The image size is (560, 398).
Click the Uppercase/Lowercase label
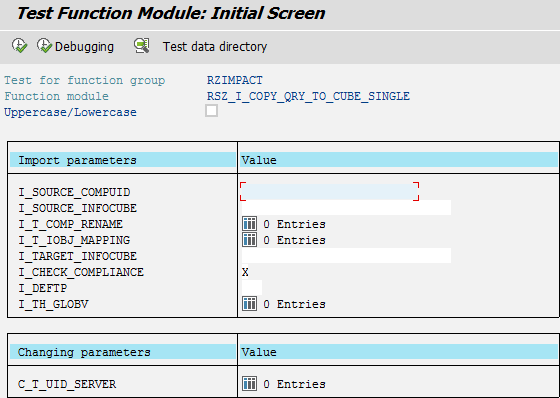[x=70, y=113]
